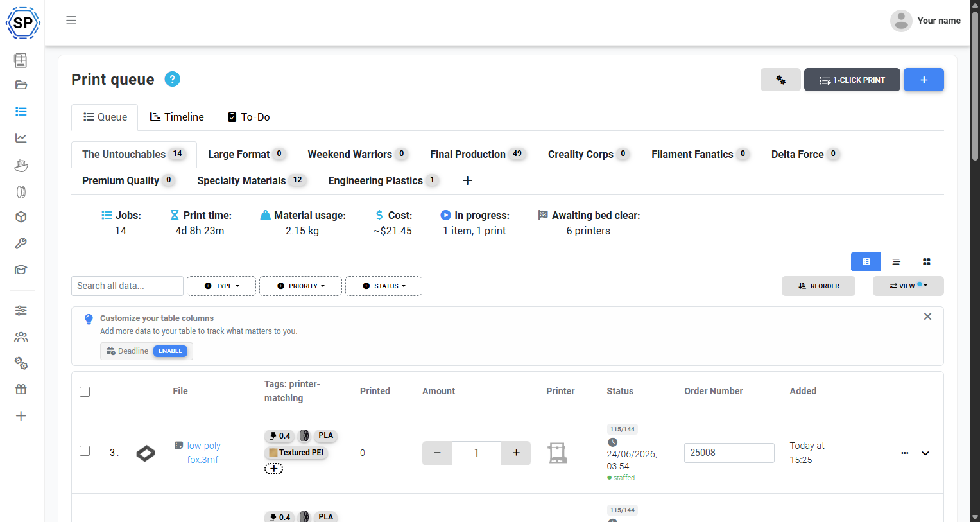Click the blue add job plus button
Viewport: 980px width, 522px height.
(x=924, y=80)
